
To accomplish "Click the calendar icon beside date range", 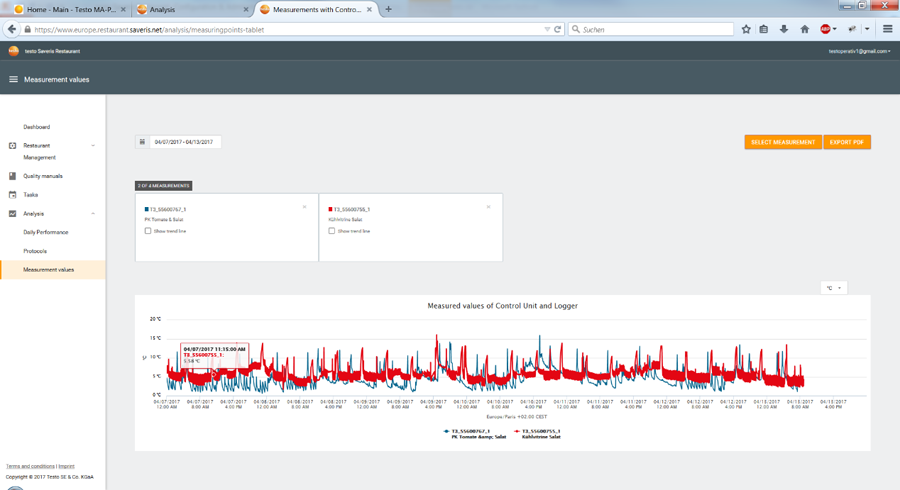I will point(142,142).
